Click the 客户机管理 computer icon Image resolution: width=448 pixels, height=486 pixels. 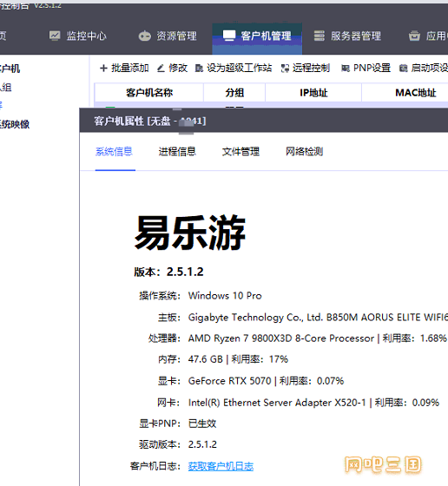pyautogui.click(x=229, y=36)
